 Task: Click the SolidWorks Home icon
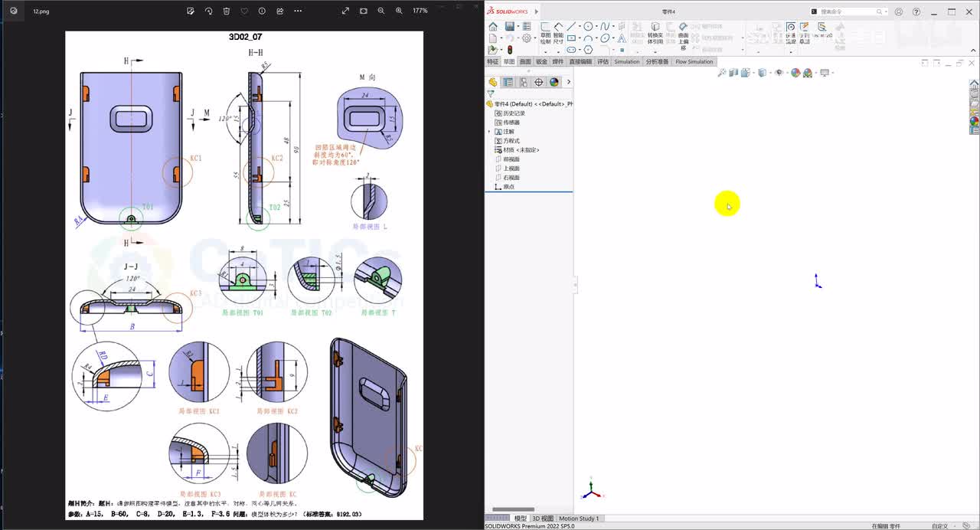(x=493, y=26)
